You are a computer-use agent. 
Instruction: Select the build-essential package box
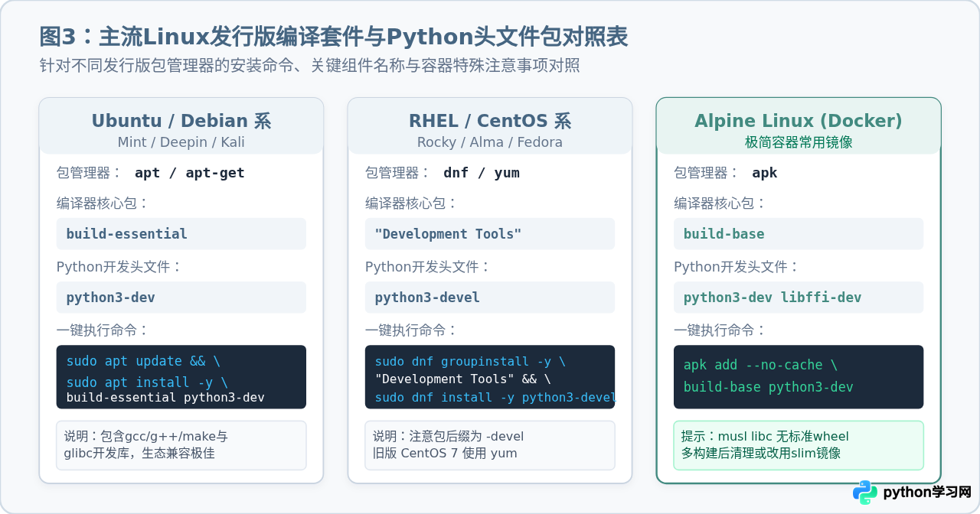(181, 233)
